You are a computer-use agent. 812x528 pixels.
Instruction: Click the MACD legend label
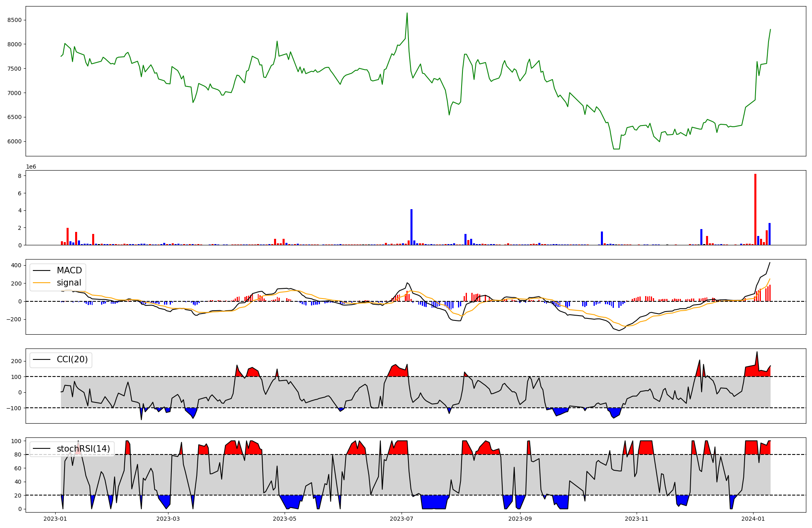(69, 270)
